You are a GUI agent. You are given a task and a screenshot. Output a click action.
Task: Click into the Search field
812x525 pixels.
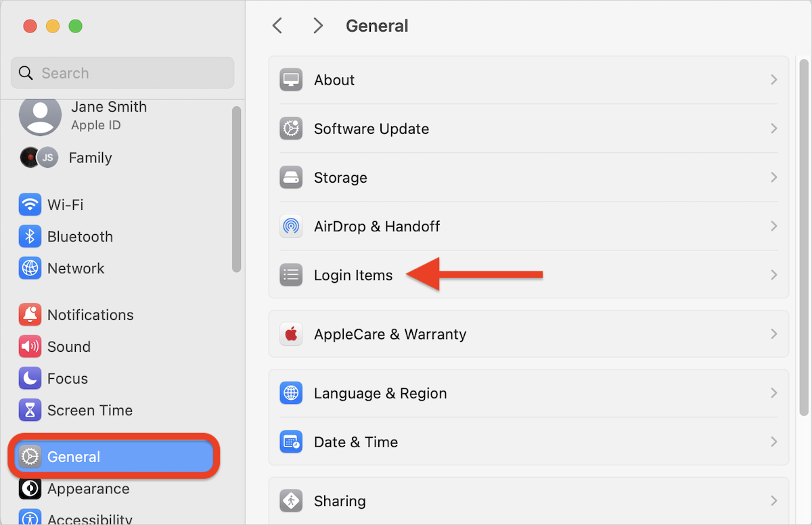tap(122, 73)
